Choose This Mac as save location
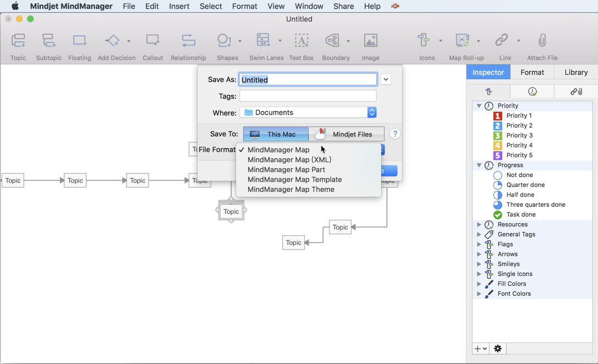 coord(276,134)
